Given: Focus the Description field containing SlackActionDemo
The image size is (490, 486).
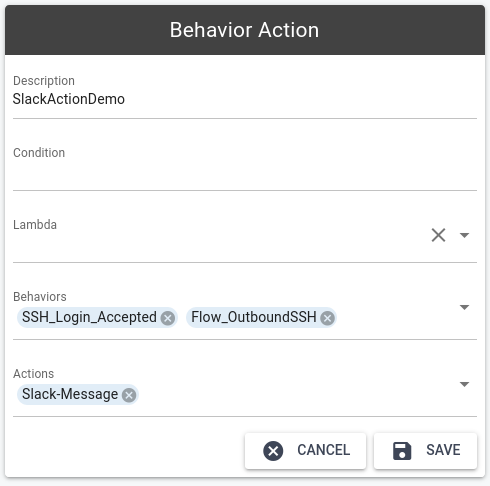Looking at the screenshot, I should pos(245,99).
